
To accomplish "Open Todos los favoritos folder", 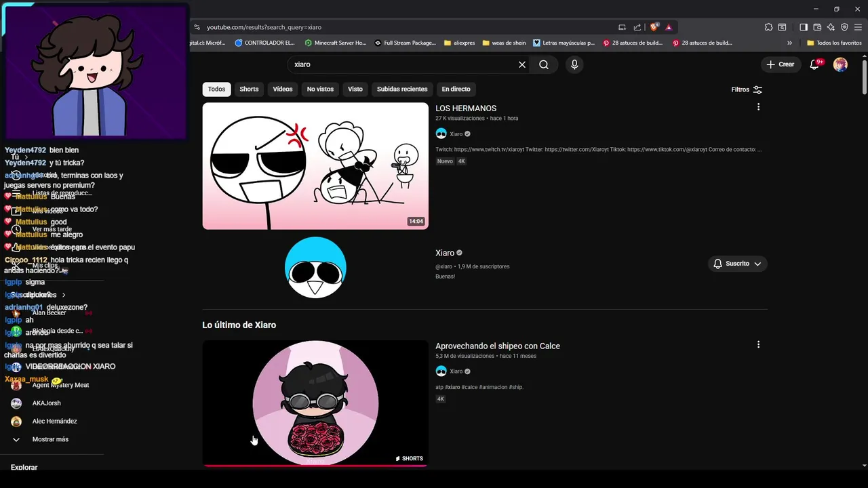I will [x=834, y=43].
